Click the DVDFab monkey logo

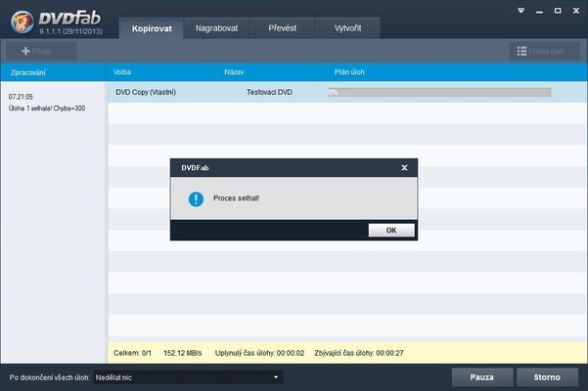(22, 22)
